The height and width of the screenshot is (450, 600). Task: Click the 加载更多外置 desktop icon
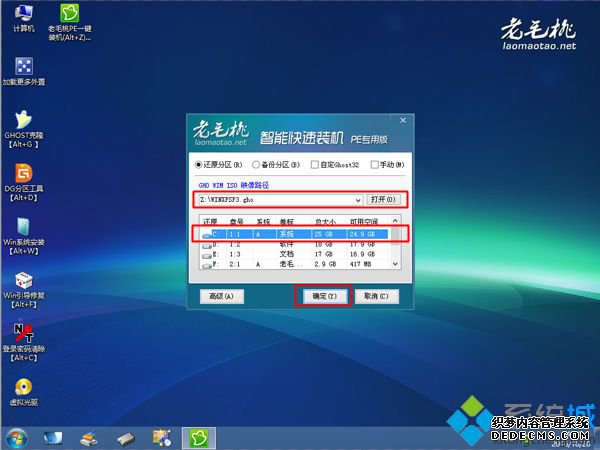tap(22, 66)
